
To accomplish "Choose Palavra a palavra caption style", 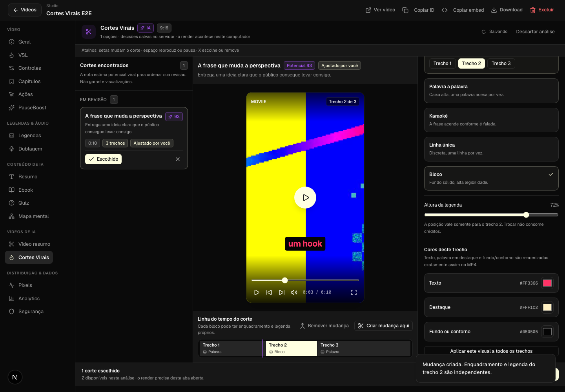I will 491,91.
